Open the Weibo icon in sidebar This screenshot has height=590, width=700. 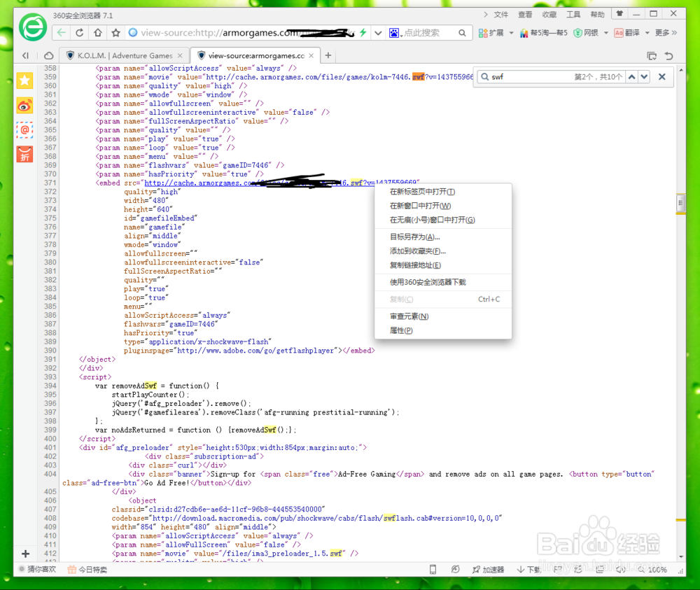coord(25,105)
